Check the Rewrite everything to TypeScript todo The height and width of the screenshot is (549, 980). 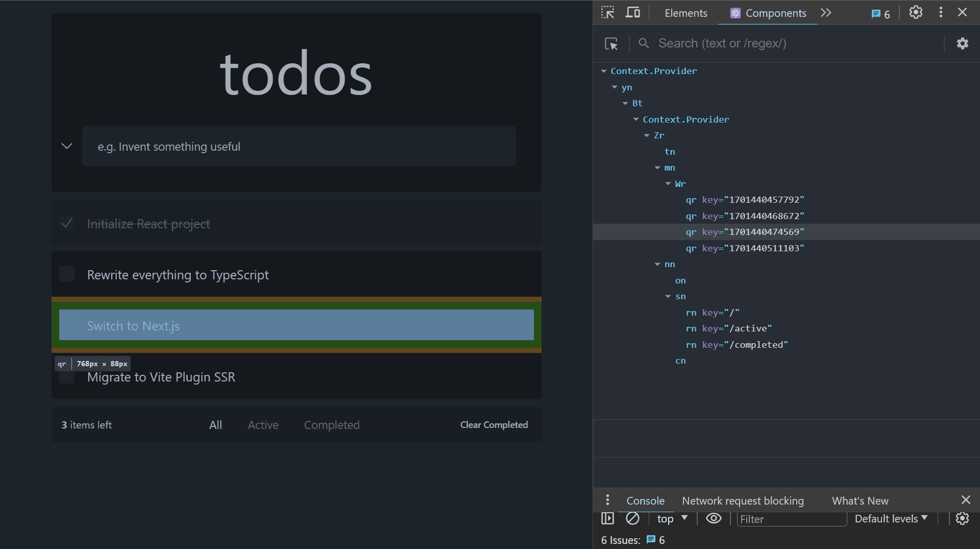67,274
